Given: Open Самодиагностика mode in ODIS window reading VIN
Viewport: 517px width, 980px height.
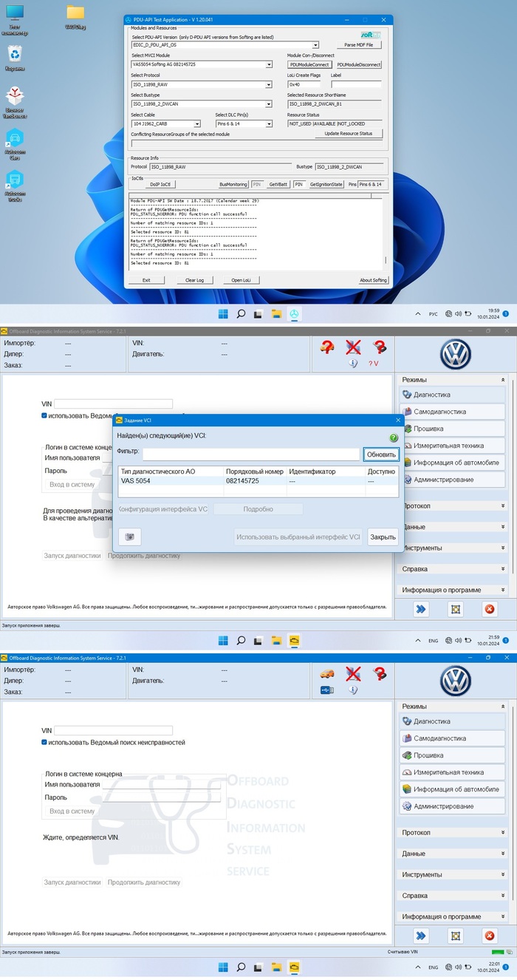Looking at the screenshot, I should (x=452, y=738).
